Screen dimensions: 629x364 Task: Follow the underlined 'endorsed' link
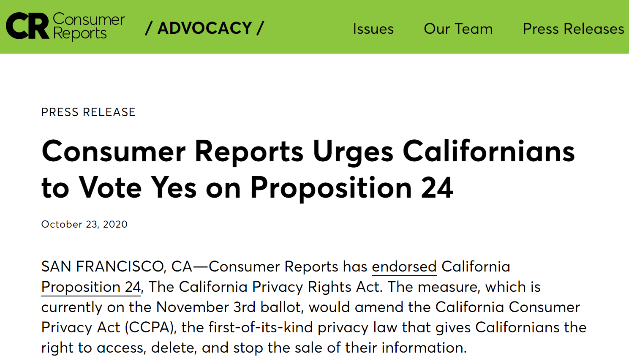tap(404, 267)
